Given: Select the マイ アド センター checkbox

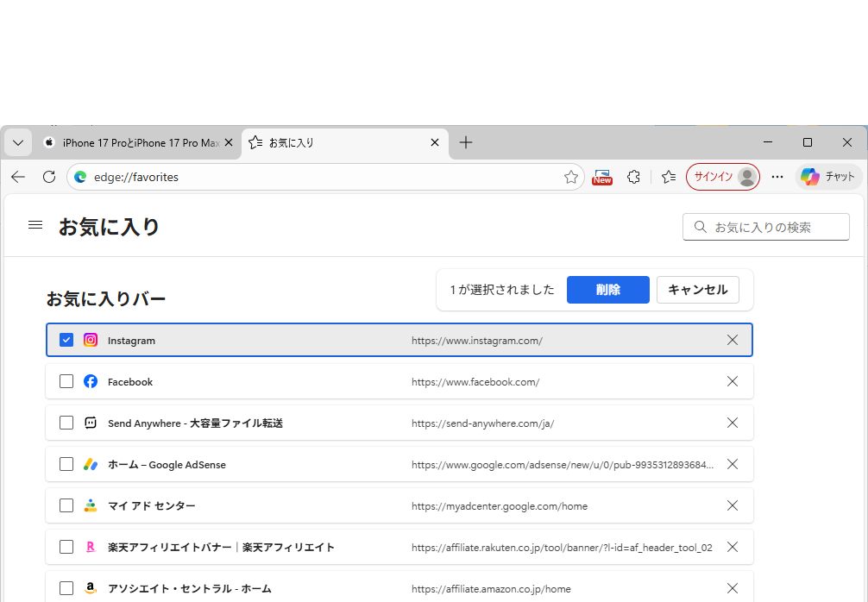Looking at the screenshot, I should [x=66, y=505].
